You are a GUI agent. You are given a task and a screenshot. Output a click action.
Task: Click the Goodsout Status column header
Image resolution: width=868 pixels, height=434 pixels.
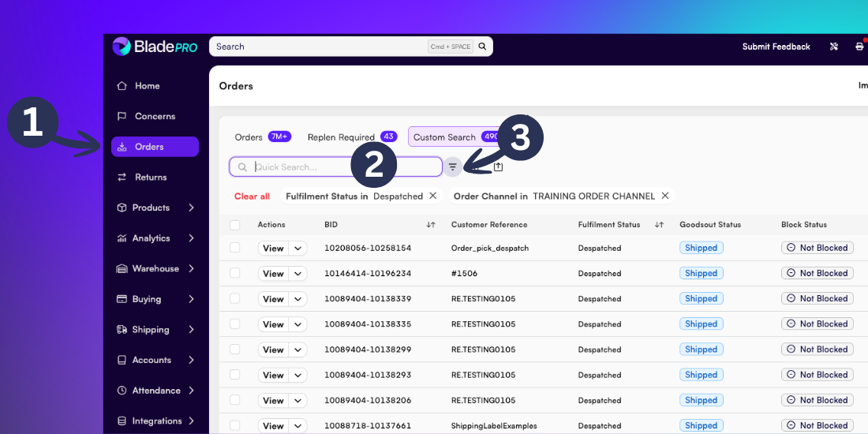point(710,225)
